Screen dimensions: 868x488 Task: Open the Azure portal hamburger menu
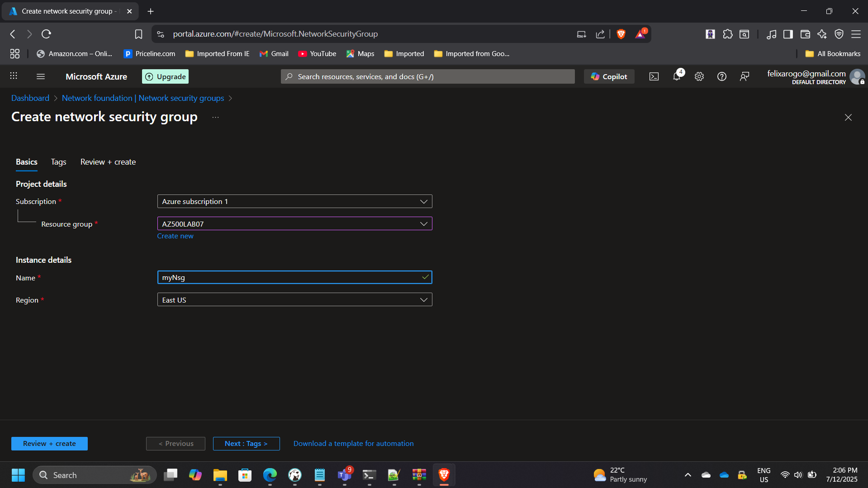click(x=41, y=77)
